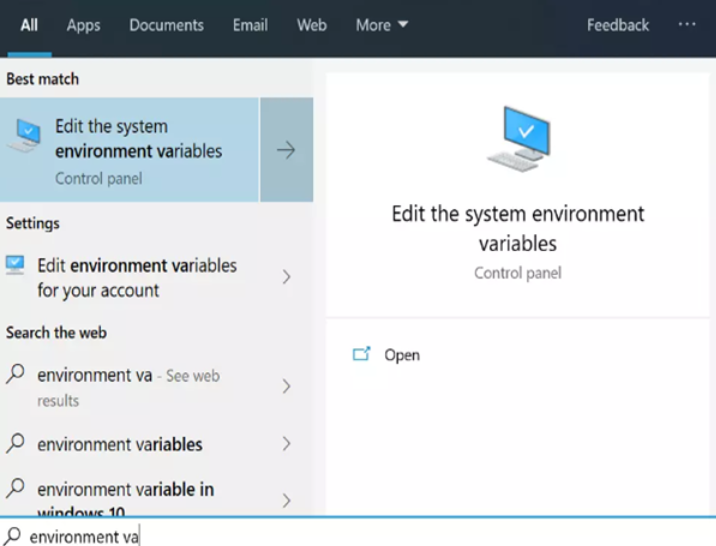
Task: Click the Open icon in preview pane
Action: coord(362,354)
